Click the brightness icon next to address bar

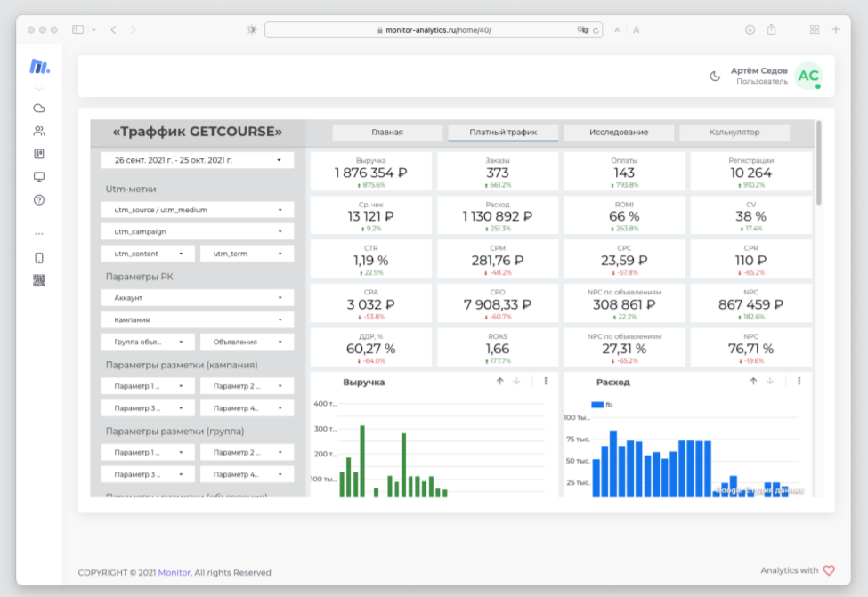[x=252, y=30]
